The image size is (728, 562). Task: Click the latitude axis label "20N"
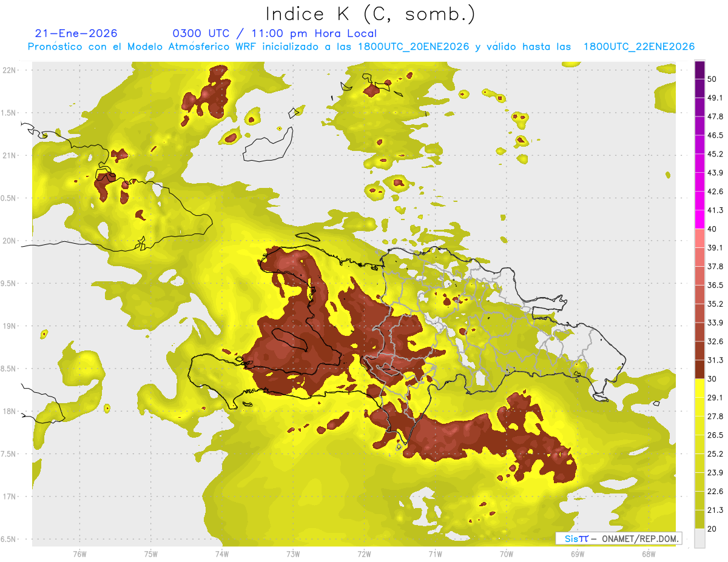click(x=9, y=241)
